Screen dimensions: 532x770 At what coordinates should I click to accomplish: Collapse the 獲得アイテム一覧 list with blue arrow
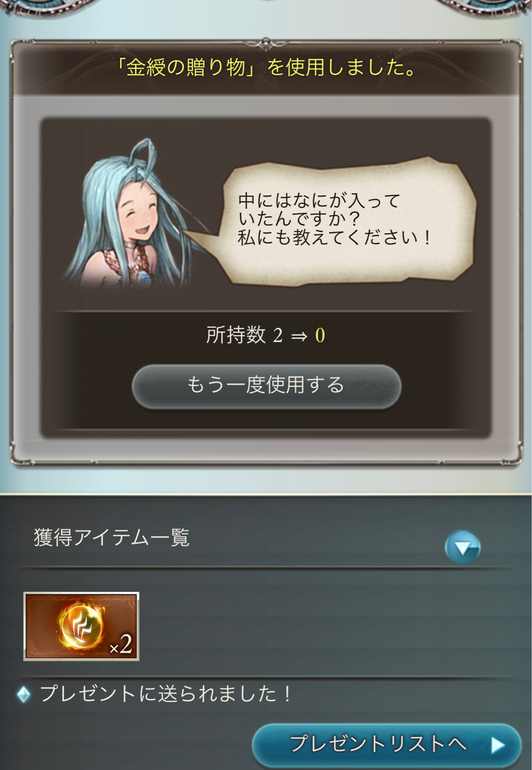(x=462, y=547)
